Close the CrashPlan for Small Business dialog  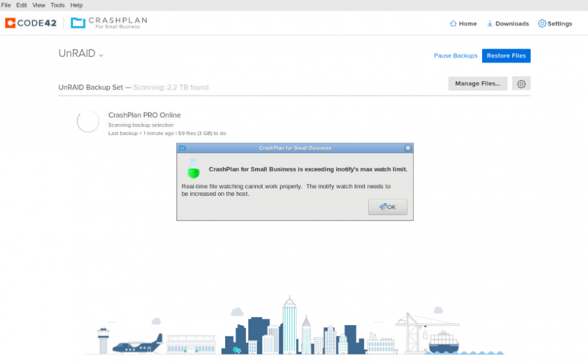pos(408,148)
